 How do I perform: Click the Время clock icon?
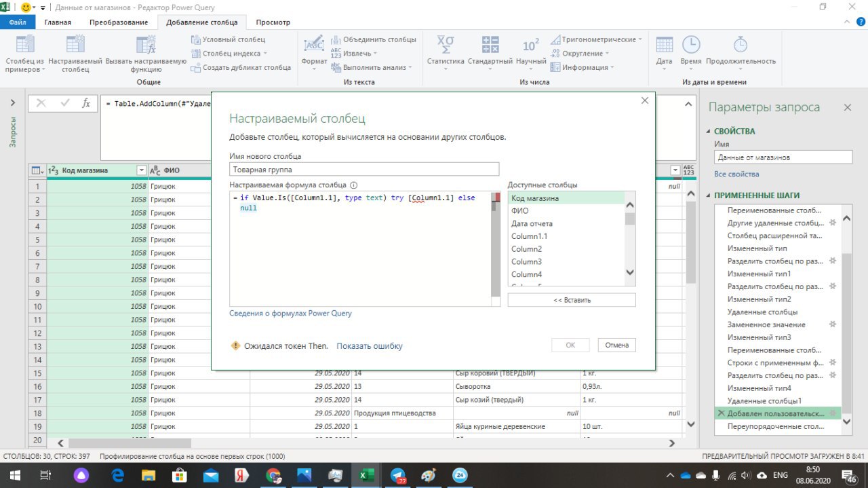coord(691,45)
